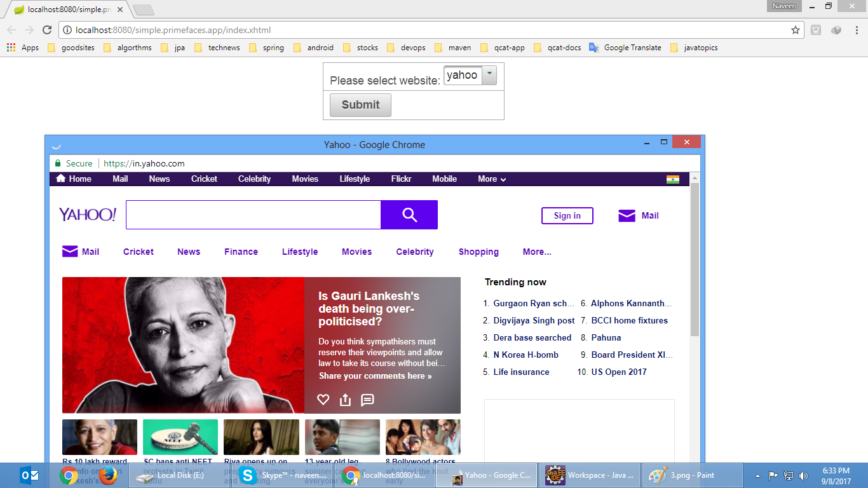The height and width of the screenshot is (488, 868).
Task: Open Lifestyle in the Yahoo top bar
Action: coord(355,179)
